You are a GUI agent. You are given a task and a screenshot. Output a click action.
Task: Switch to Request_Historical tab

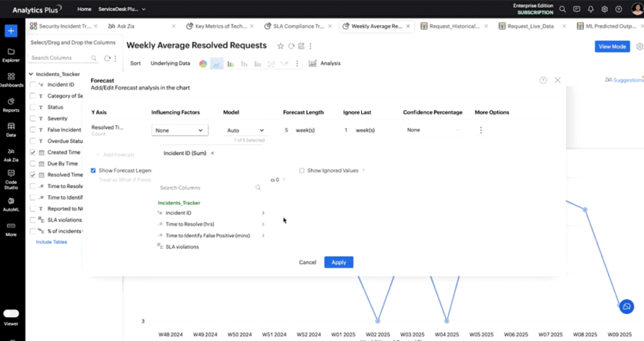(x=454, y=26)
